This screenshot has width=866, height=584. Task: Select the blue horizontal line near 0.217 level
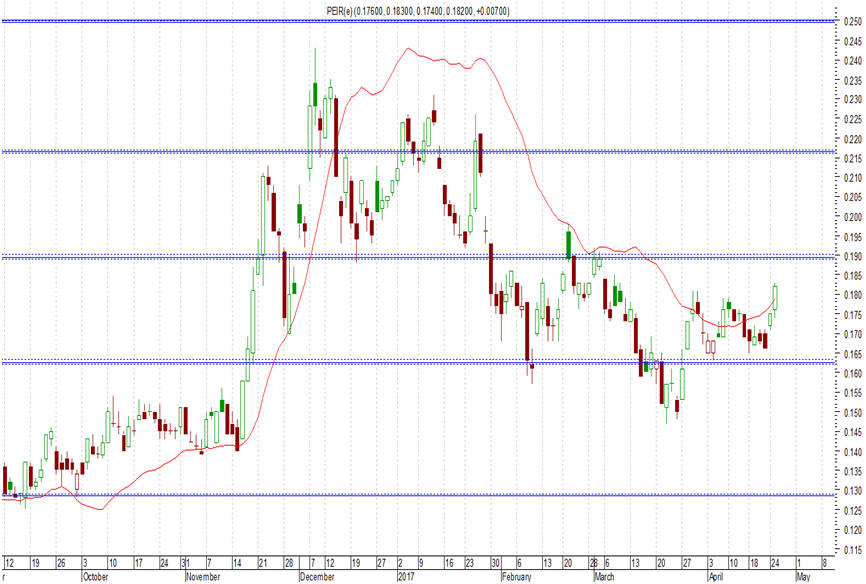pyautogui.click(x=419, y=151)
